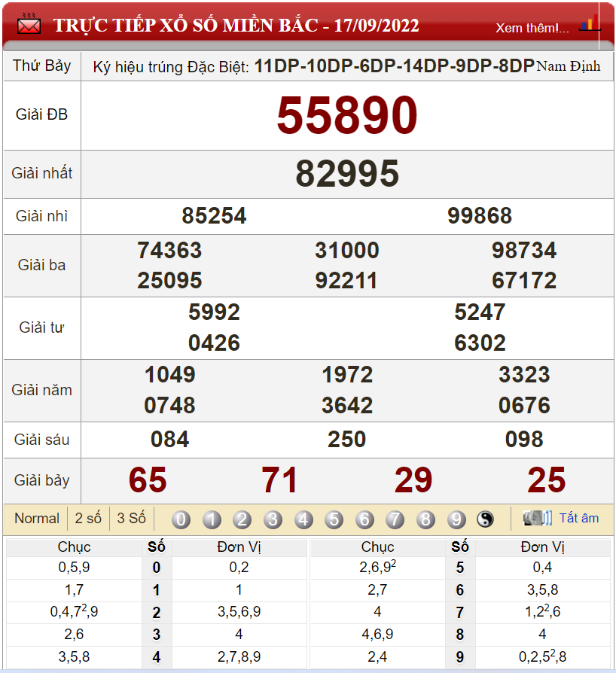Switch to Normal display mode
This screenshot has height=673, width=616.
(x=37, y=519)
